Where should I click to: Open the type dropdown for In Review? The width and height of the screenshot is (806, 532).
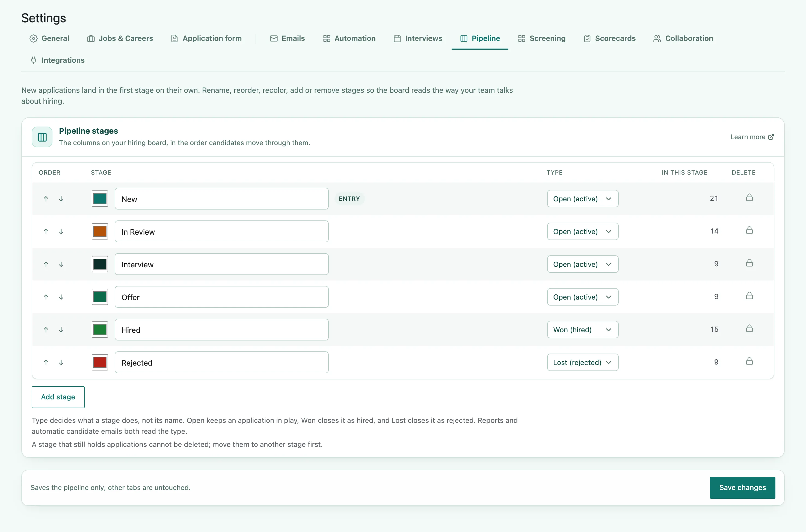point(583,231)
